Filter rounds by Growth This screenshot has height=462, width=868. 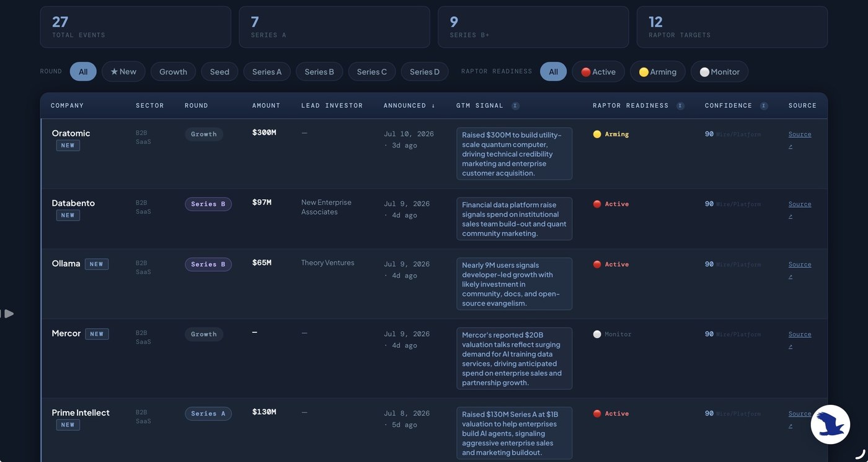(x=173, y=71)
